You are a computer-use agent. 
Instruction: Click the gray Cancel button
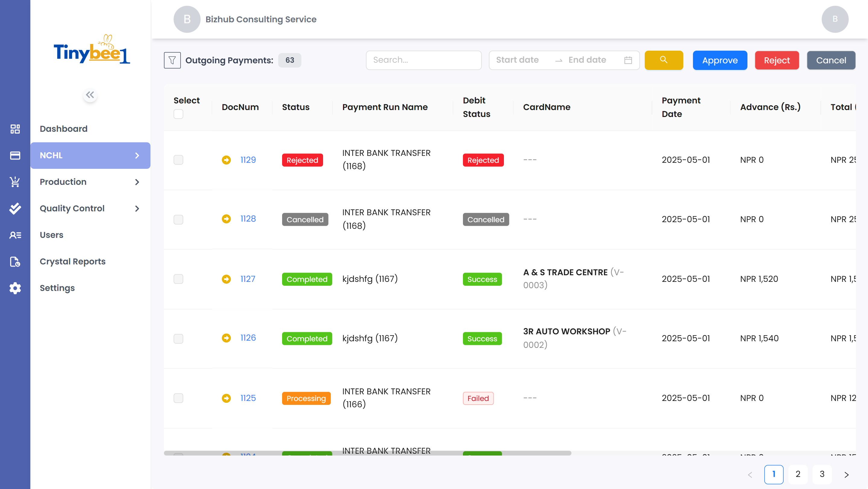pyautogui.click(x=831, y=60)
